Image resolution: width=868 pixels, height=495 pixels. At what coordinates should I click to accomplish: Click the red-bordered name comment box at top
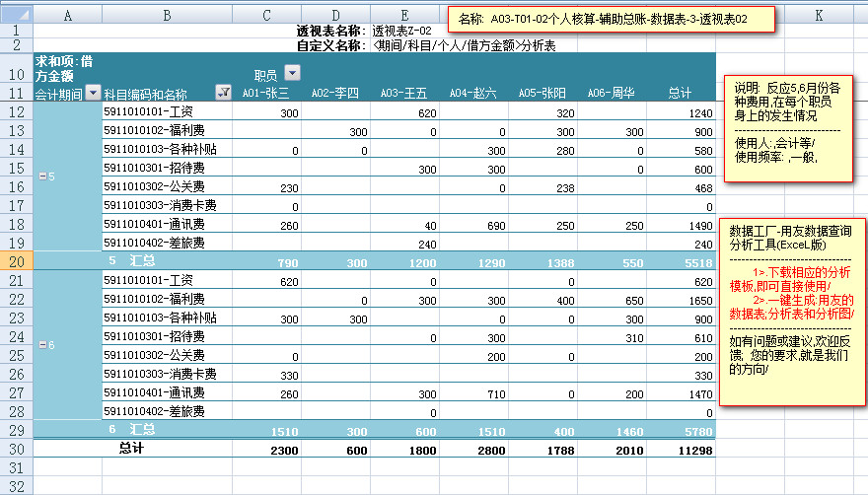coord(610,20)
